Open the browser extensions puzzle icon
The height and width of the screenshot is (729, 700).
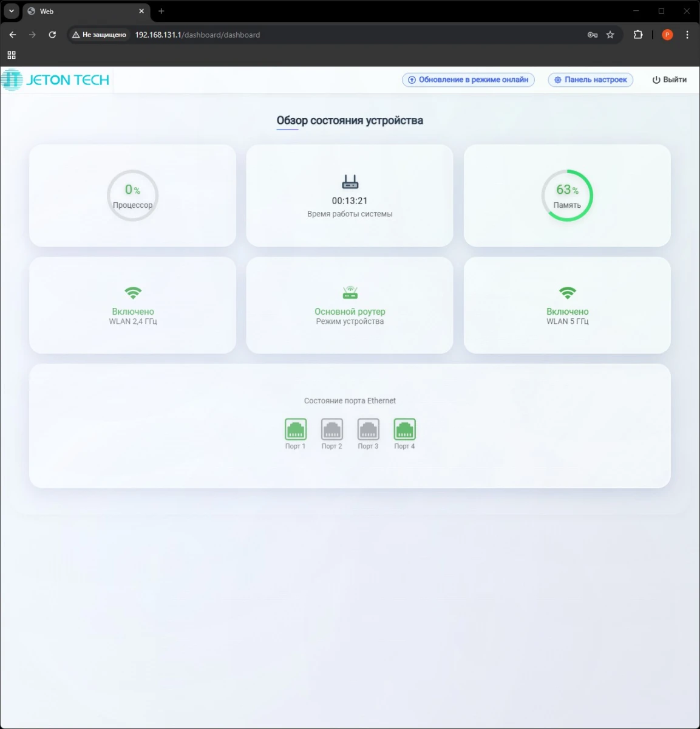pyautogui.click(x=637, y=35)
